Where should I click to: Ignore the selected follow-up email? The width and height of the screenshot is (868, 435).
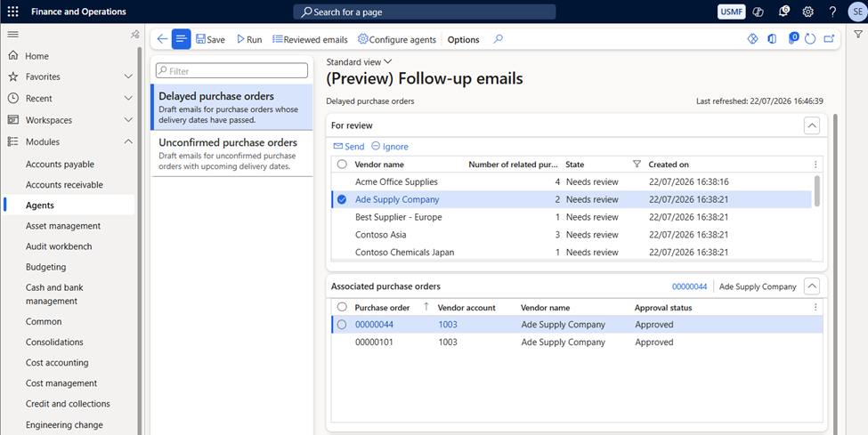pyautogui.click(x=390, y=146)
